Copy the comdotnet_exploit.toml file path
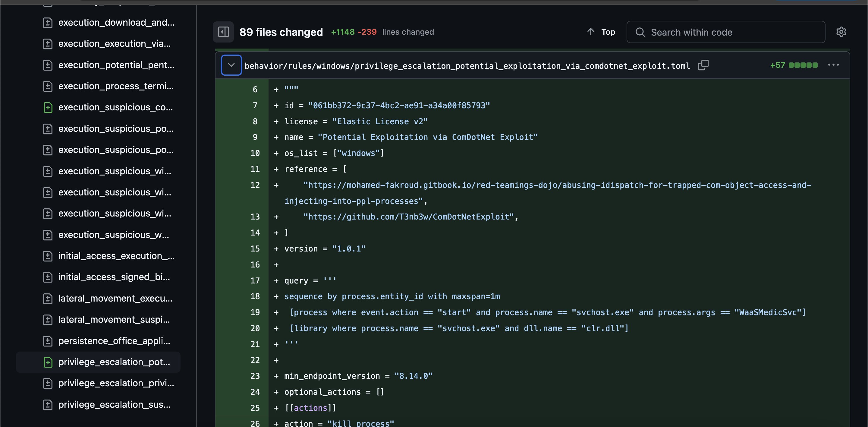This screenshot has height=427, width=868. [703, 65]
